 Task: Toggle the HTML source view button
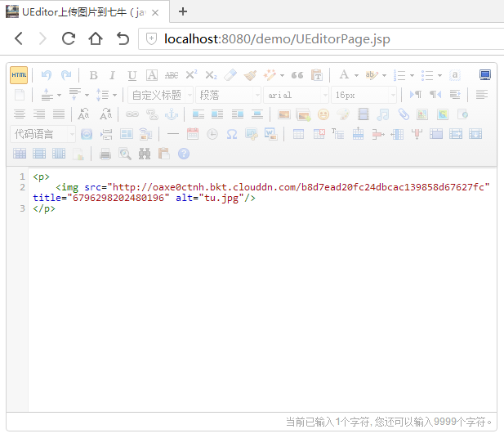(19, 75)
